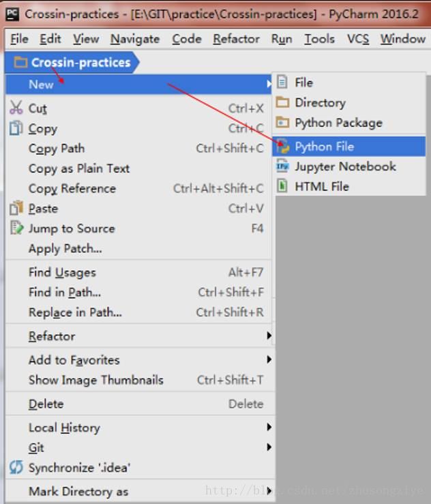Expand the Git submenu arrow
This screenshot has height=504, width=431.
(x=269, y=447)
